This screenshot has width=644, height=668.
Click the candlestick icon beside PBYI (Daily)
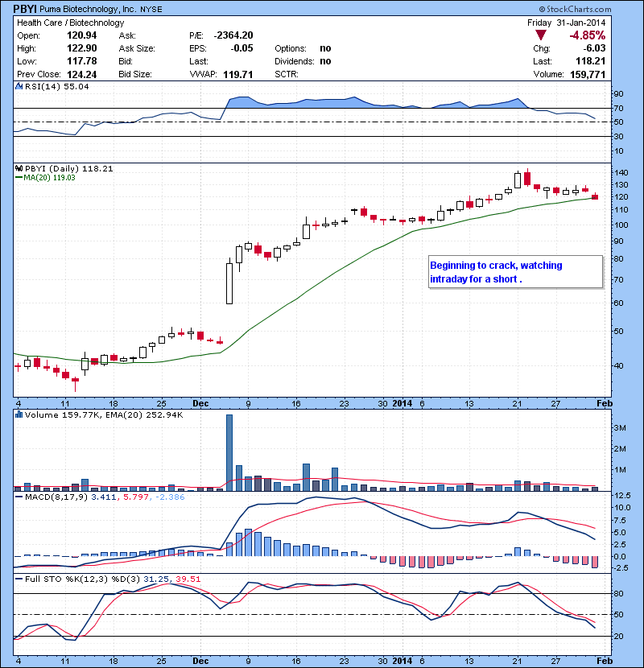[19, 168]
